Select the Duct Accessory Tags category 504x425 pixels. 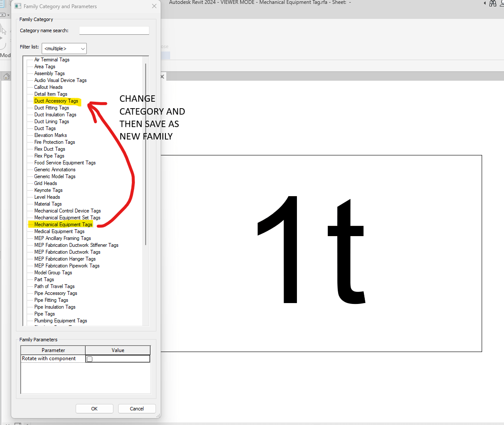(x=57, y=100)
